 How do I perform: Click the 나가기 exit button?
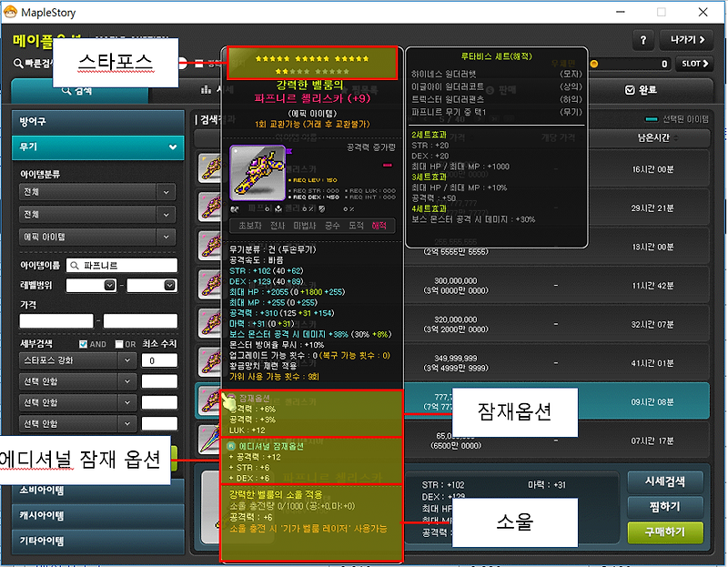687,40
